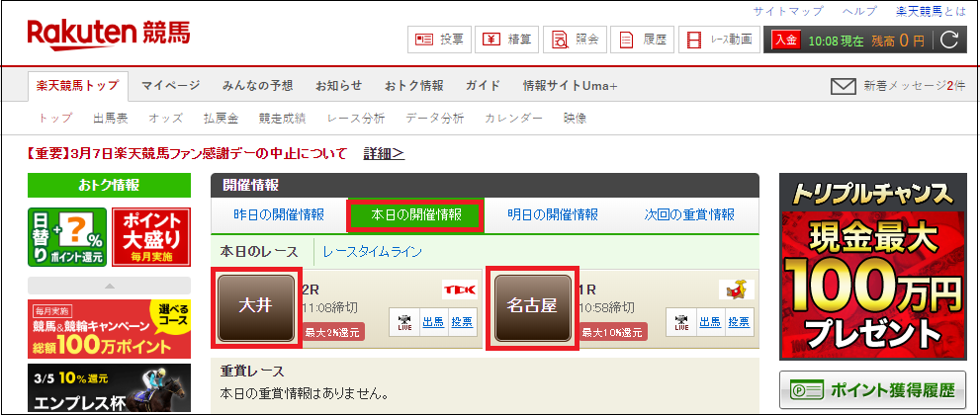Screen dimensions: 980x415
Task: Open the みんなの予想 menu item
Action: (x=257, y=86)
